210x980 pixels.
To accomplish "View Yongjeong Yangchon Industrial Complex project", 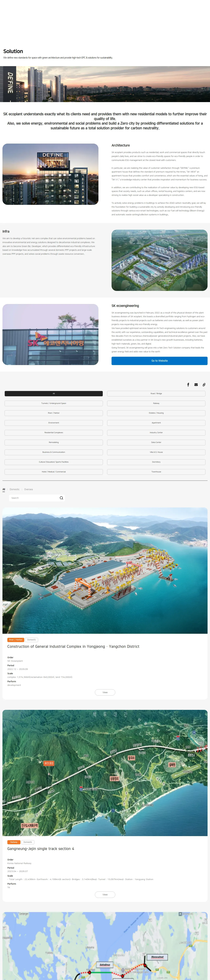I will click(105, 692).
